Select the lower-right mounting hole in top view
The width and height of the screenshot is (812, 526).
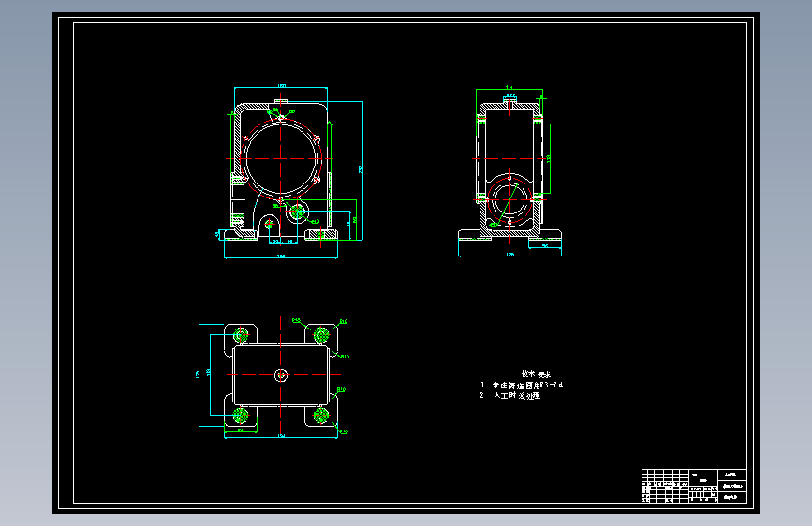pyautogui.click(x=321, y=416)
